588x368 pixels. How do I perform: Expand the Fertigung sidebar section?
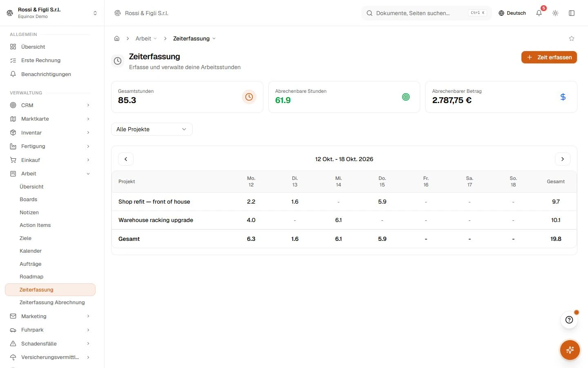50,146
